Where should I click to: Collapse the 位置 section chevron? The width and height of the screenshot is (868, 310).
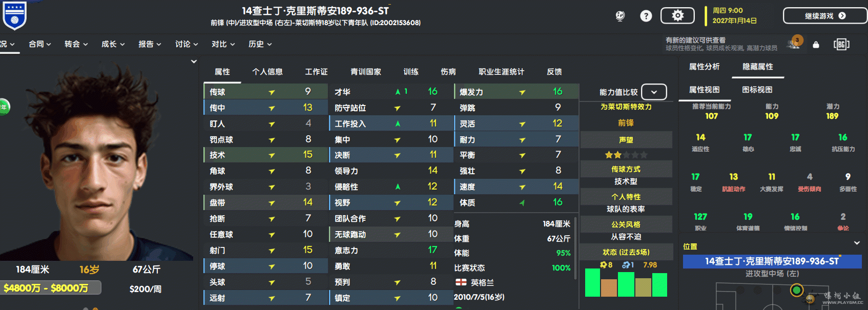click(x=857, y=243)
